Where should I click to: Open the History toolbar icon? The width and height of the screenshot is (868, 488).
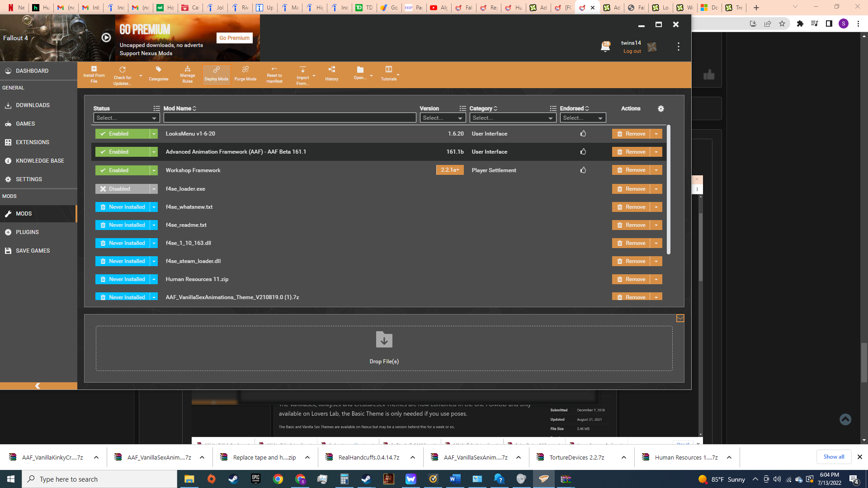(x=332, y=75)
